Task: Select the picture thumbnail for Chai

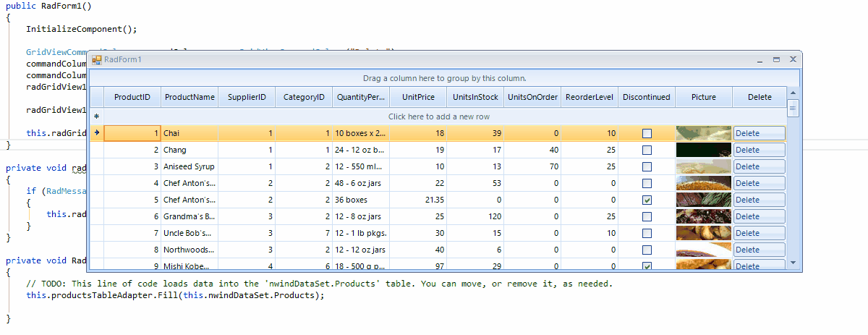Action: click(703, 133)
